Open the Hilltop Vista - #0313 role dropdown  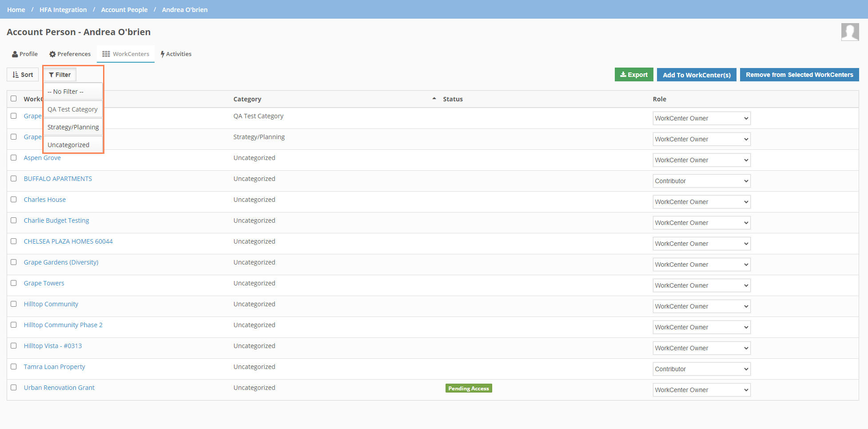click(701, 348)
